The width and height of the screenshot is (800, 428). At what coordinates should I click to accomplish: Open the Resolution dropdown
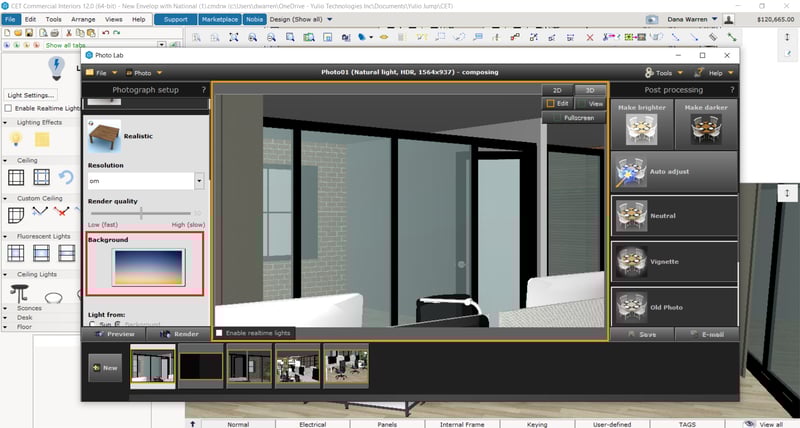point(199,181)
